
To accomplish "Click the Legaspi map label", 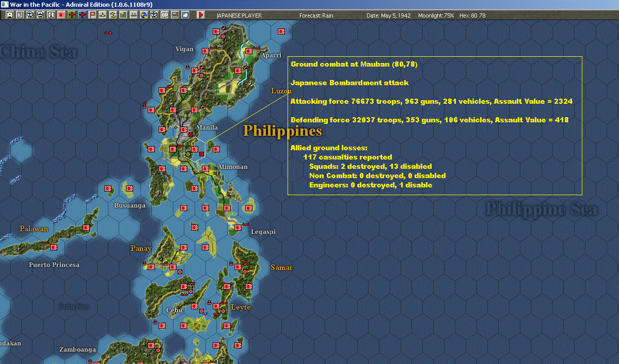I will (263, 232).
